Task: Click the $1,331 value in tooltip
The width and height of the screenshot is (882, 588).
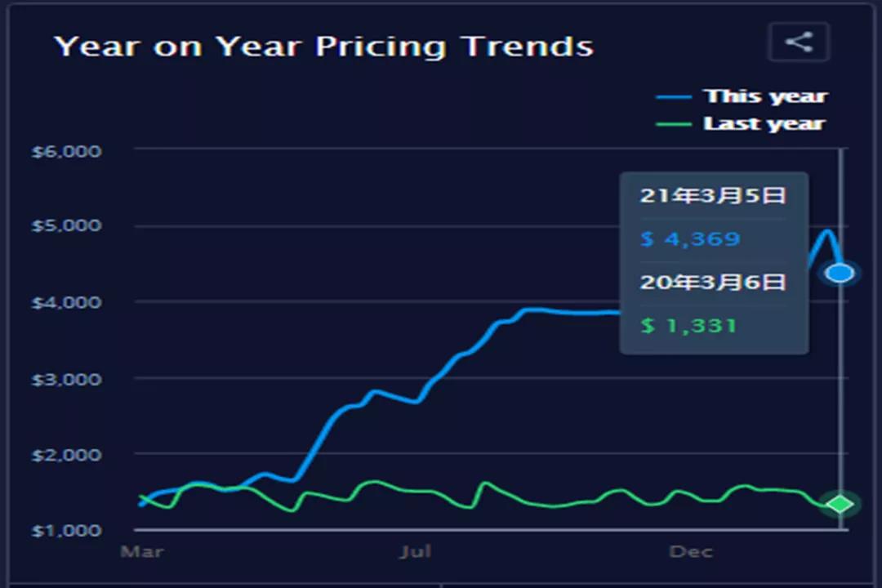Action: click(x=688, y=326)
